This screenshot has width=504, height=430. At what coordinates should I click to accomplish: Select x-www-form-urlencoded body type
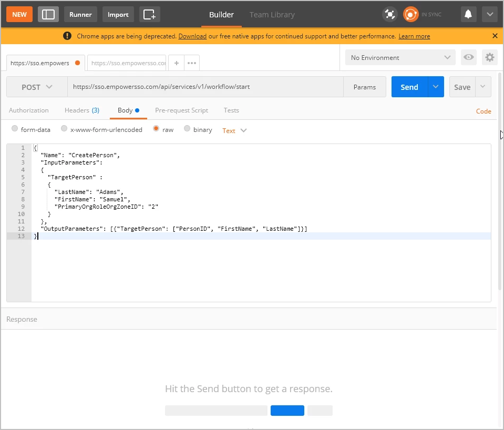(x=64, y=129)
